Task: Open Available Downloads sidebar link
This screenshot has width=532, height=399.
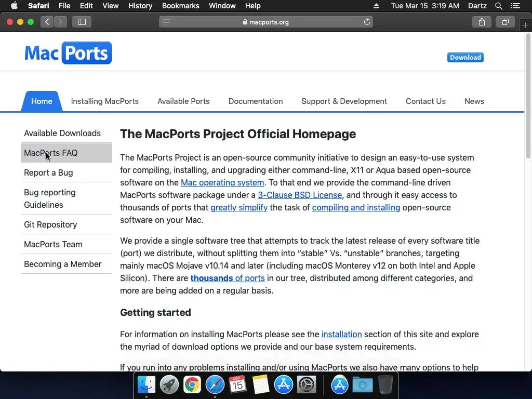Action: click(66, 133)
